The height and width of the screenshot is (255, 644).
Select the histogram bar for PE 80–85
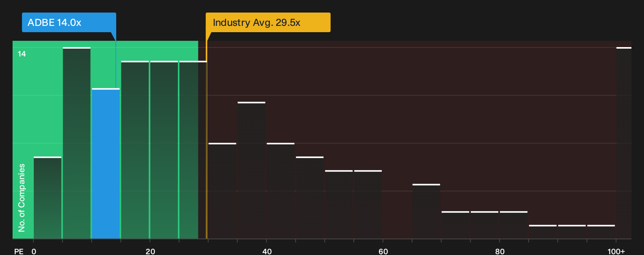514,225
